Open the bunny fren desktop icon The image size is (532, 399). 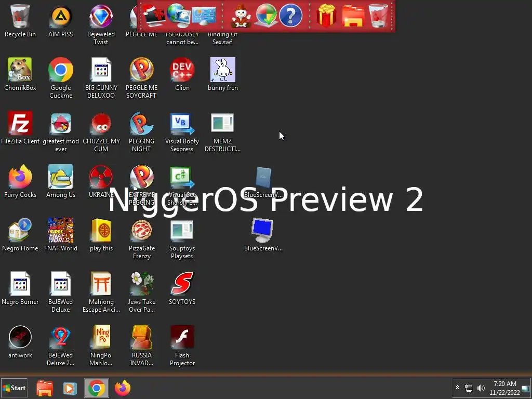point(222,74)
